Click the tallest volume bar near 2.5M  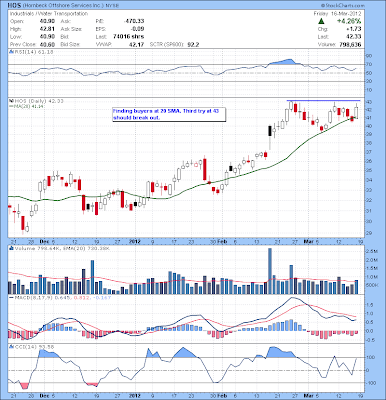click(x=270, y=271)
